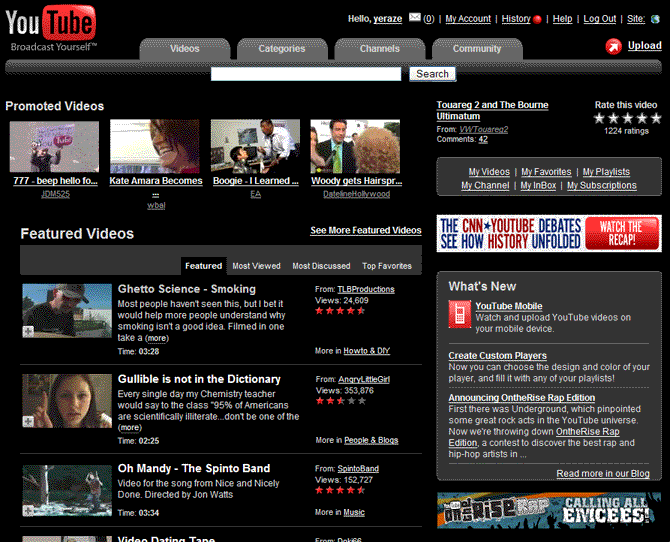This screenshot has height=542, width=670.
Task: Open AngryLittleGirl channel link
Action: 364,380
